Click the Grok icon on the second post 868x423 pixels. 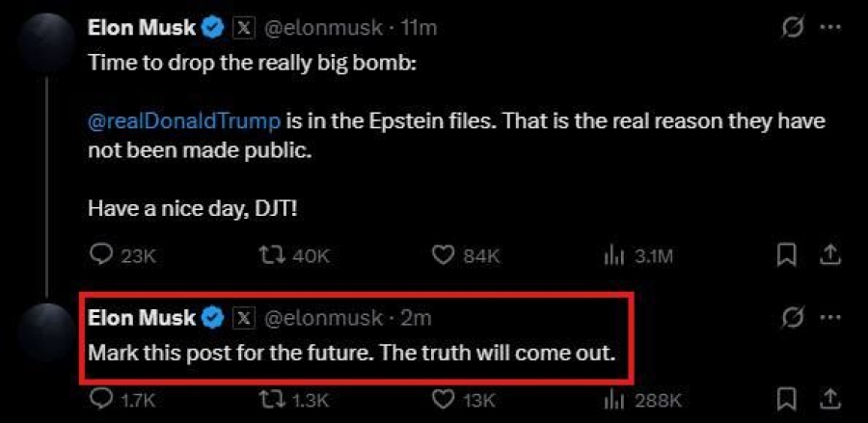point(793,319)
